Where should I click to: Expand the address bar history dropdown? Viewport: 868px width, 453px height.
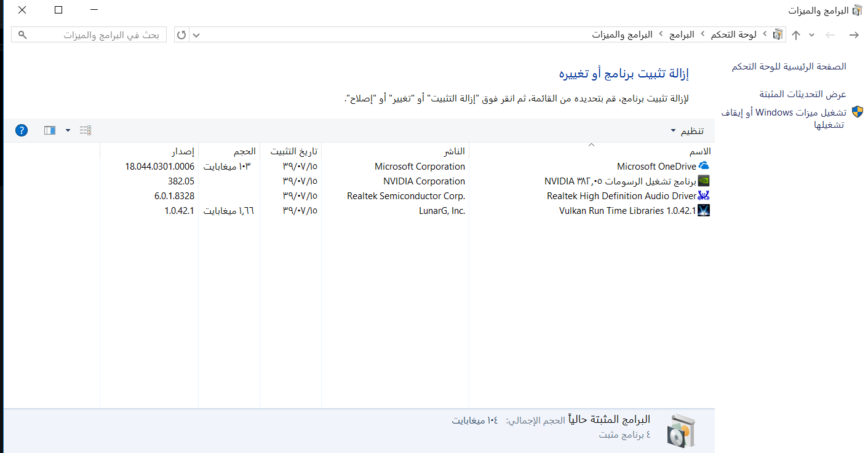[x=196, y=34]
